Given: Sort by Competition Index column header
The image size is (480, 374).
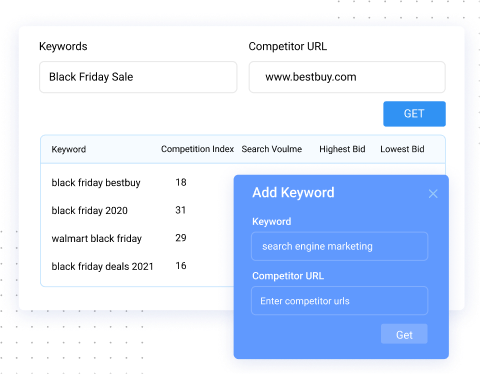Looking at the screenshot, I should click(x=197, y=149).
